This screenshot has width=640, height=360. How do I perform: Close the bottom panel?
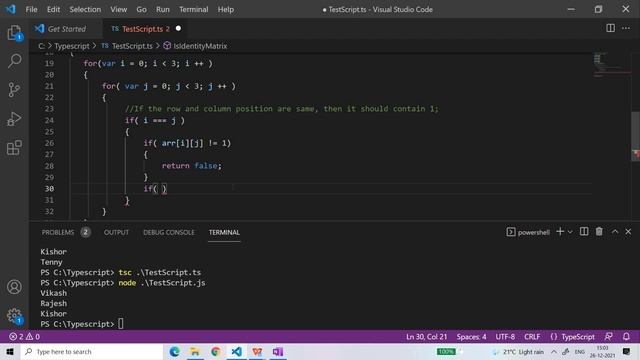point(628,232)
